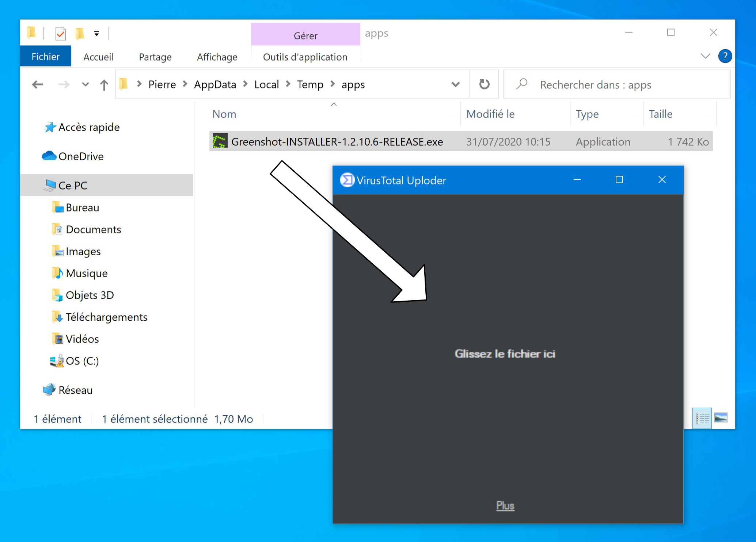
Task: Click Local in the breadcrumb path
Action: pyautogui.click(x=267, y=84)
